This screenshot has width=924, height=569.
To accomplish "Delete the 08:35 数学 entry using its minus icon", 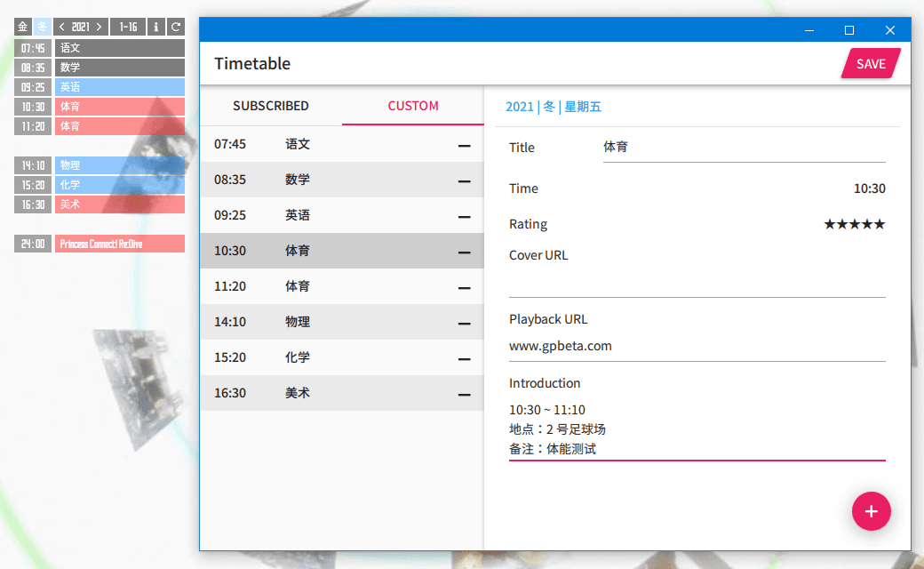I will click(465, 180).
